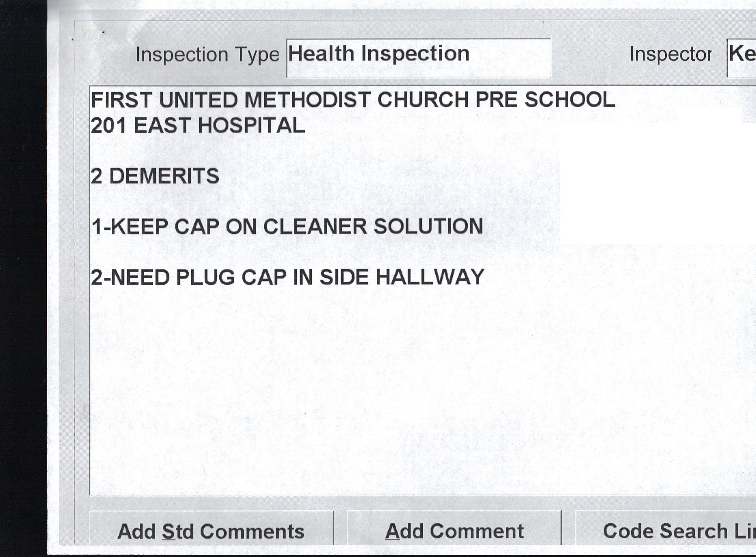The image size is (756, 557).
Task: Click the word HOSPITAL in the address line
Action: 252,126
